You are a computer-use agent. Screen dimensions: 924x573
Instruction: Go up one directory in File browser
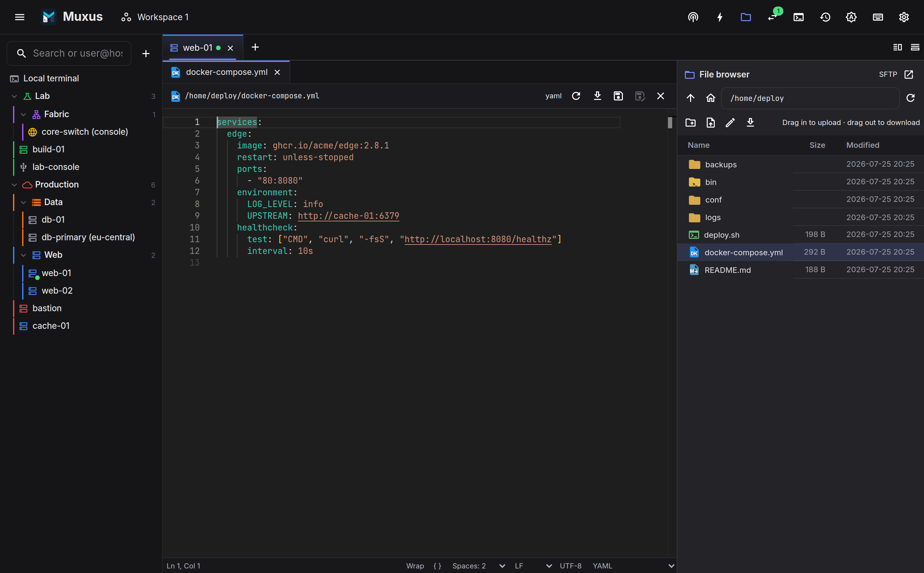click(690, 98)
